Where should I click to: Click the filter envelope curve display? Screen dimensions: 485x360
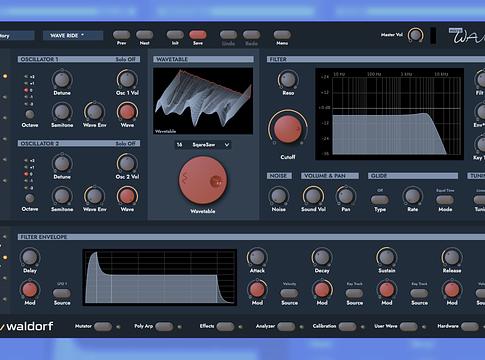coord(160,277)
